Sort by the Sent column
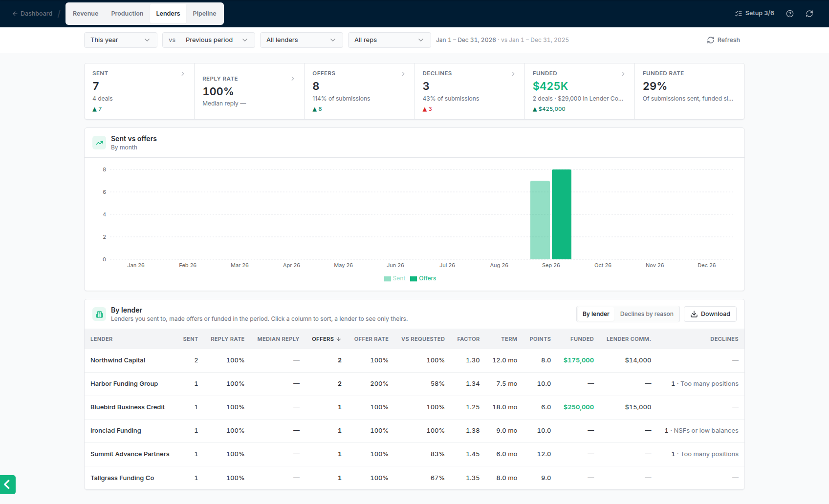Image resolution: width=829 pixels, height=504 pixels. 191,339
